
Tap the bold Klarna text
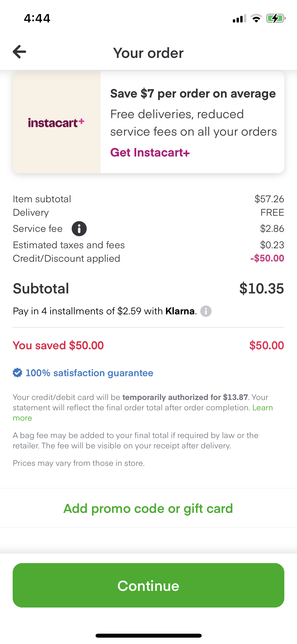pos(180,311)
